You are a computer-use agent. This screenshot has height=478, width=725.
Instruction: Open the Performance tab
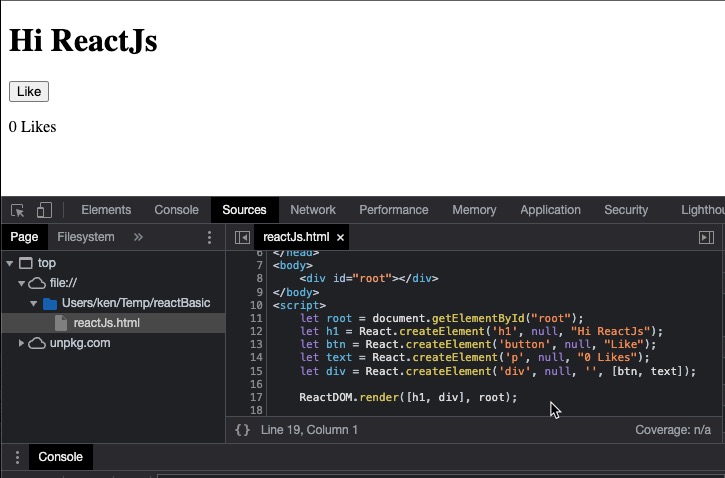click(394, 210)
